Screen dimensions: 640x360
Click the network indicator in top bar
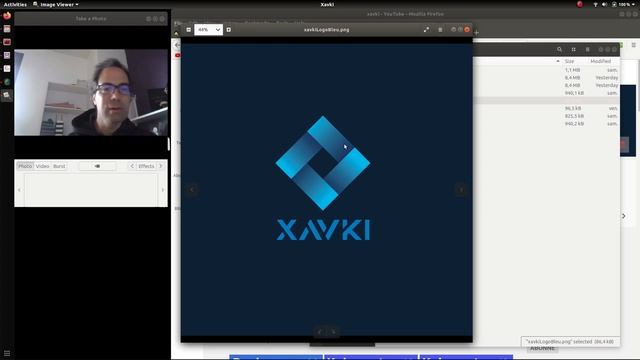595,4
